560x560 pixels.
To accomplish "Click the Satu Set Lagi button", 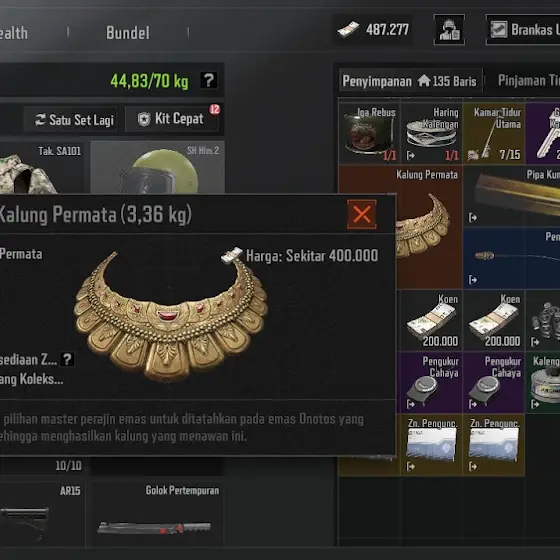I will point(71,120).
